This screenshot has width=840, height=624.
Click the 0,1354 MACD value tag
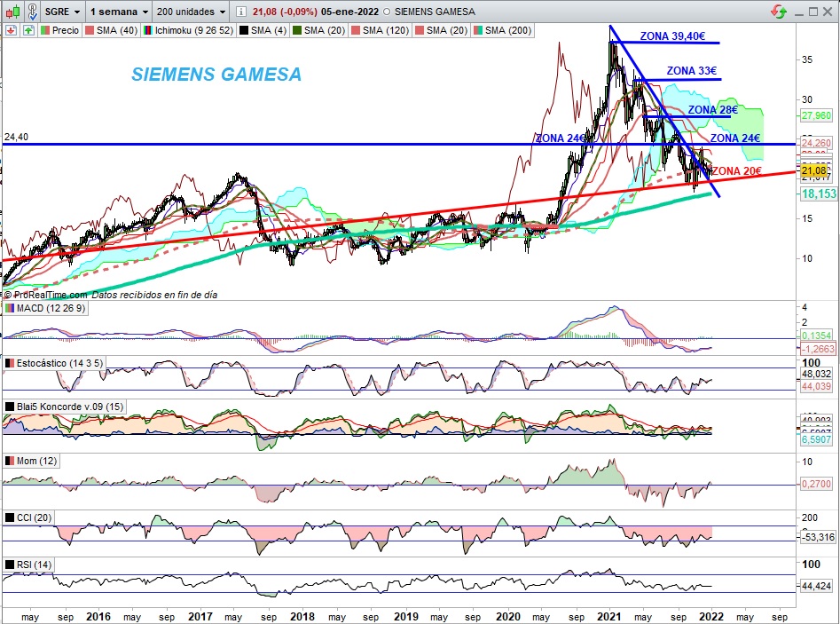pos(816,336)
